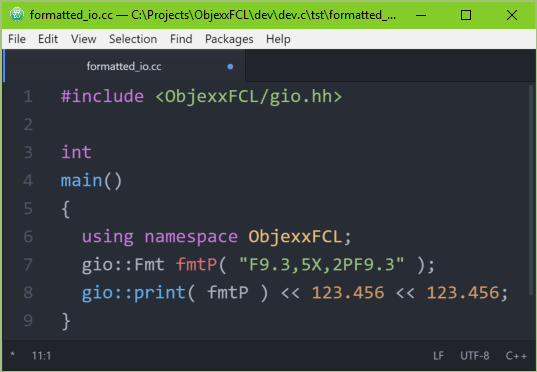Click the modified dot on formatted_io.cc tab

tap(230, 66)
